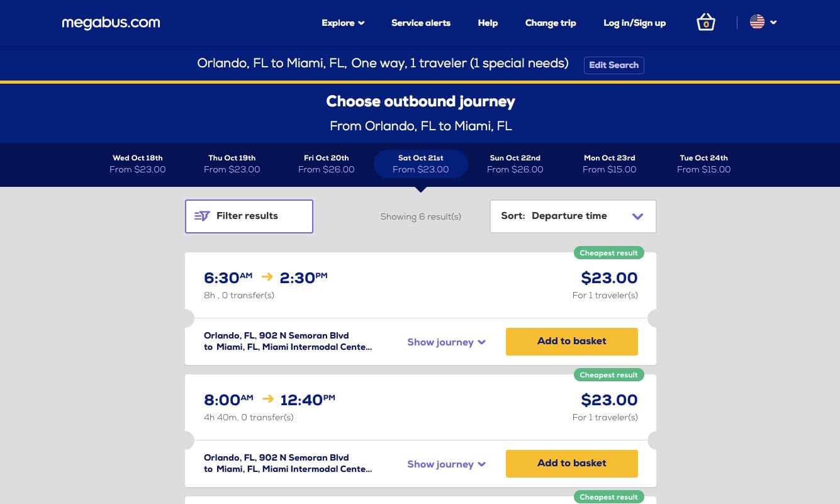Screen dimensions: 840x504
Task: Select the Sat Oct 21st date tab
Action: click(420, 164)
